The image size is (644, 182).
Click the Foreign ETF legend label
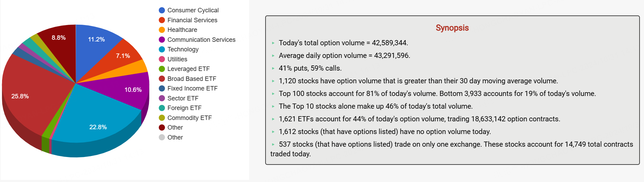pos(184,108)
